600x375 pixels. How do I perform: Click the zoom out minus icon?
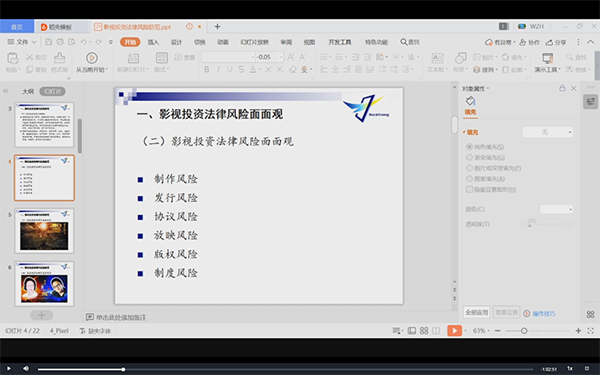coord(497,331)
